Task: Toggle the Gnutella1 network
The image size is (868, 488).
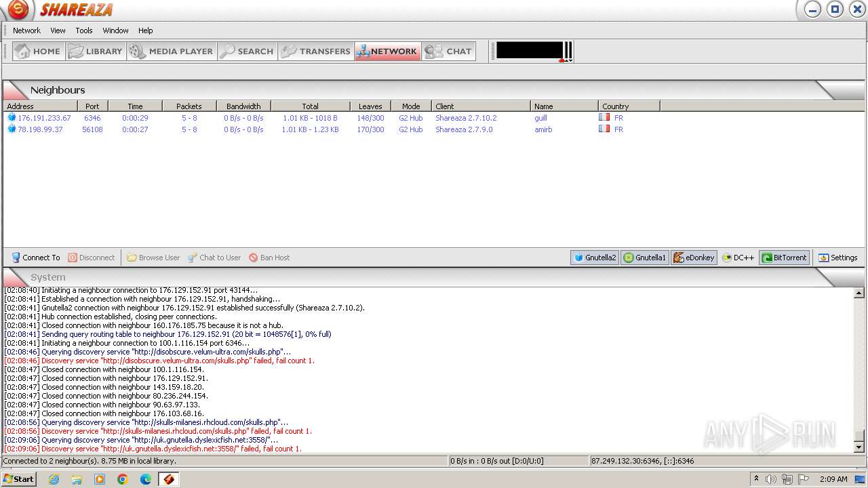Action: click(645, 258)
